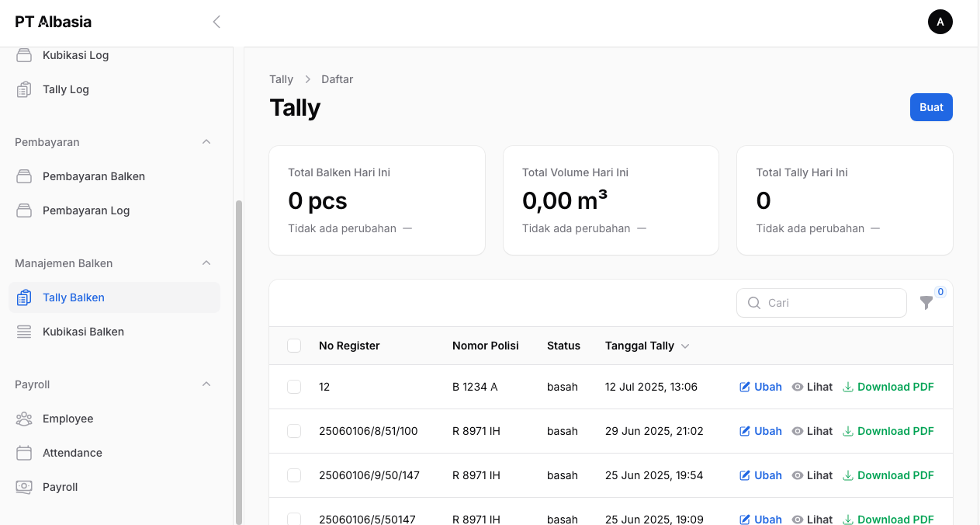Download PDF for register 12

click(888, 387)
